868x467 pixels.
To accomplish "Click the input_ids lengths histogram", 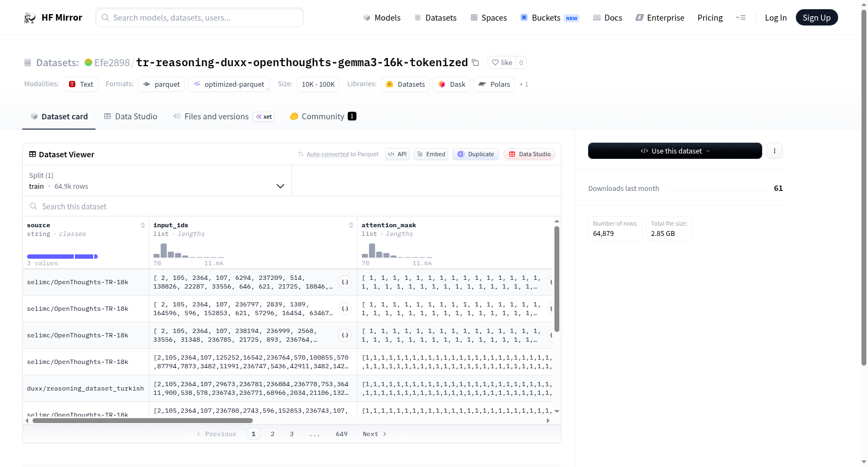I will (x=189, y=251).
